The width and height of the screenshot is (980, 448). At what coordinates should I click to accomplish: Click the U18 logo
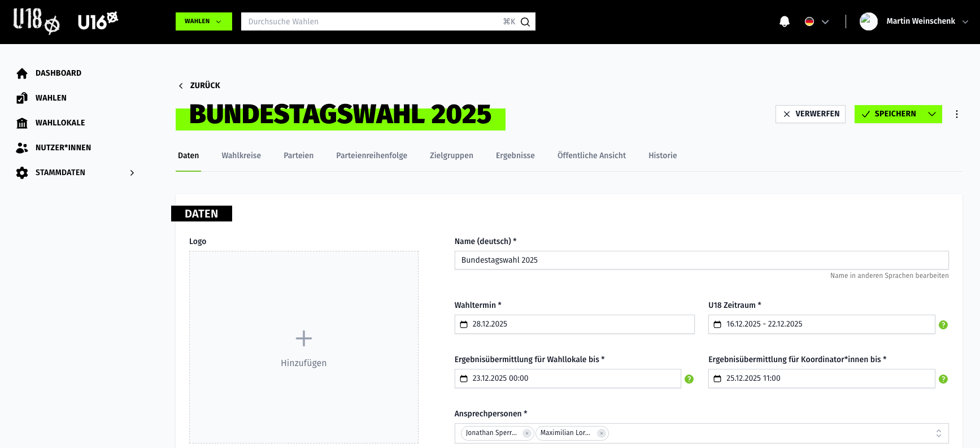pyautogui.click(x=36, y=21)
